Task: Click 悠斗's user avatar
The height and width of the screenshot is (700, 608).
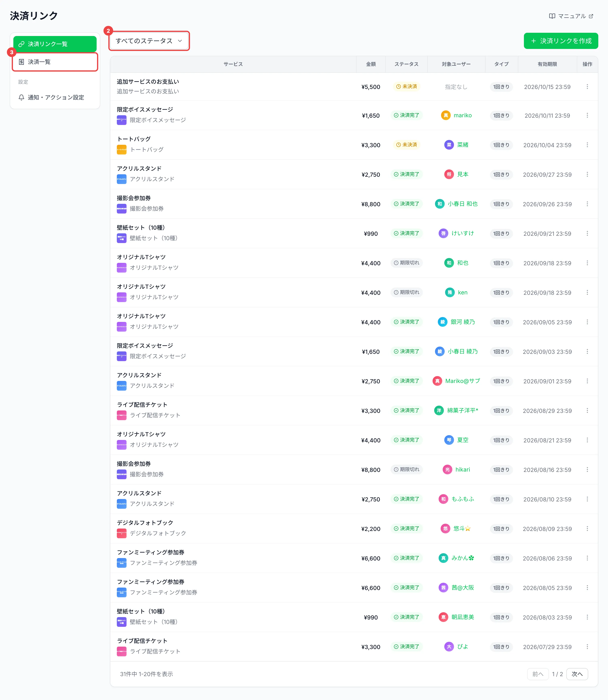Action: tap(445, 529)
